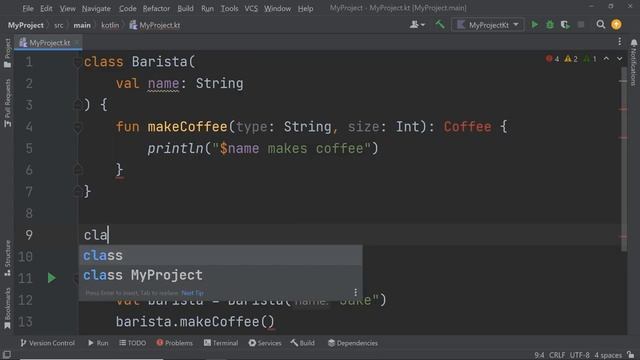
Task: Open the Build menu
Action: click(185, 8)
